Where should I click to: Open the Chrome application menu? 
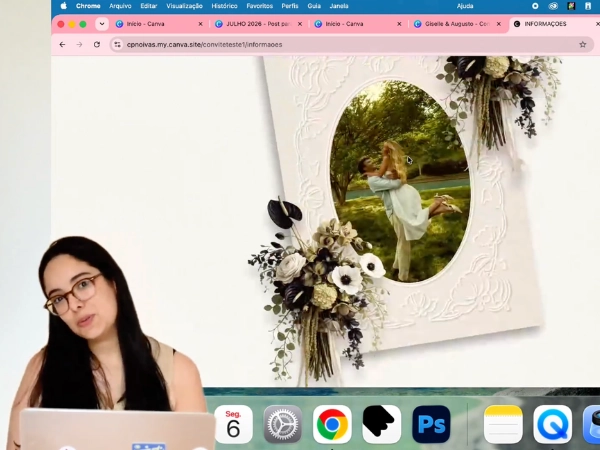click(x=88, y=6)
